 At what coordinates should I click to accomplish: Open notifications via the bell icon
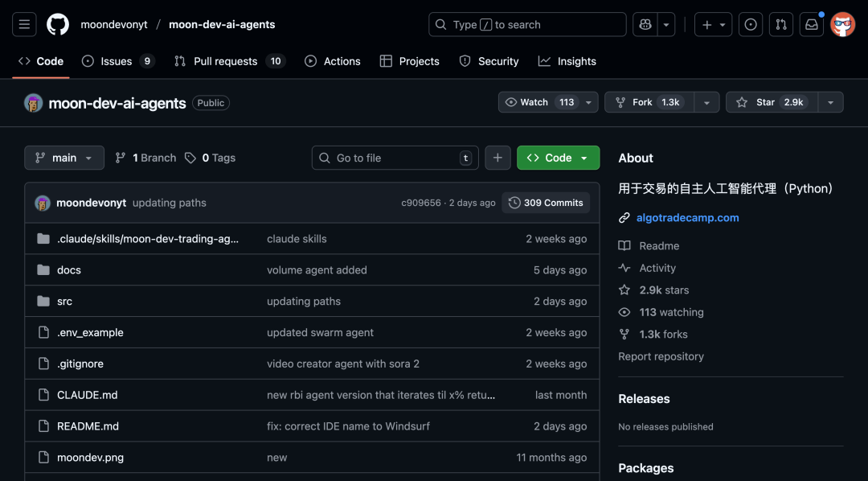pyautogui.click(x=811, y=24)
